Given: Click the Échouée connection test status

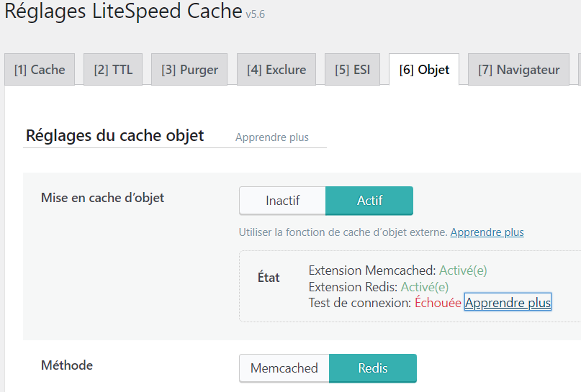Looking at the screenshot, I should [438, 302].
